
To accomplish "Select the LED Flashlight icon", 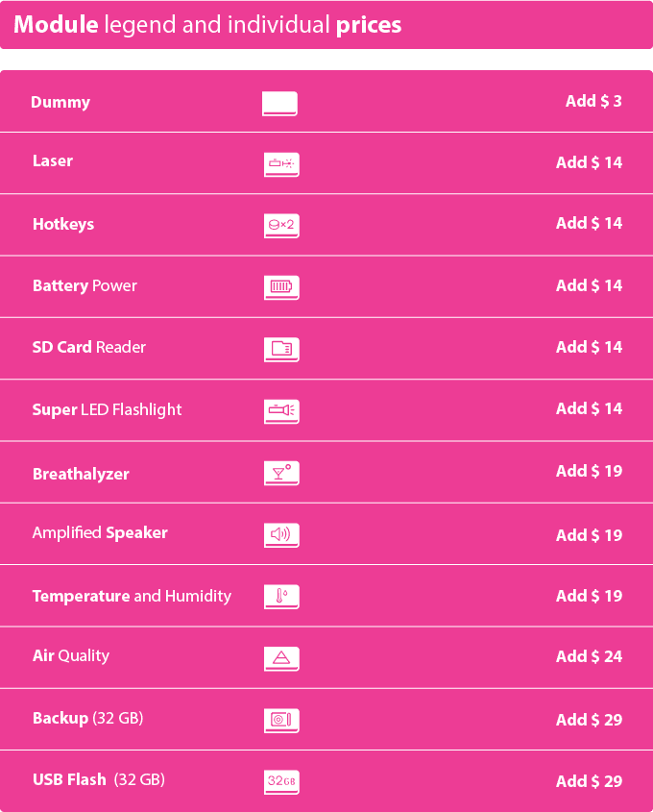I will [x=281, y=411].
